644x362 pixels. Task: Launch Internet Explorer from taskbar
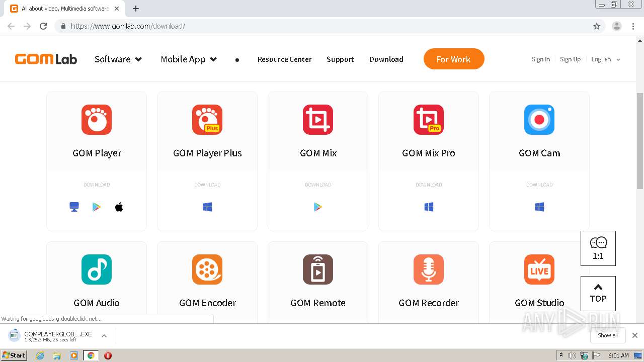40,355
